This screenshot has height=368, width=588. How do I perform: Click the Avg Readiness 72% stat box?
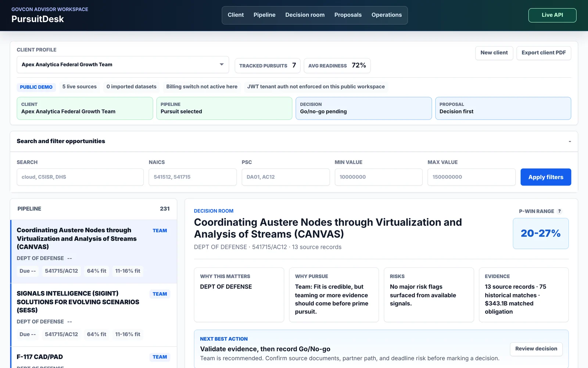[337, 66]
